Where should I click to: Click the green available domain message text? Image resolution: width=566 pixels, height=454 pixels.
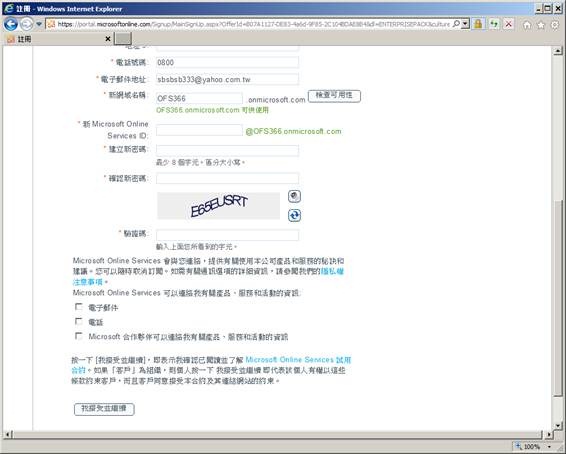(x=212, y=110)
